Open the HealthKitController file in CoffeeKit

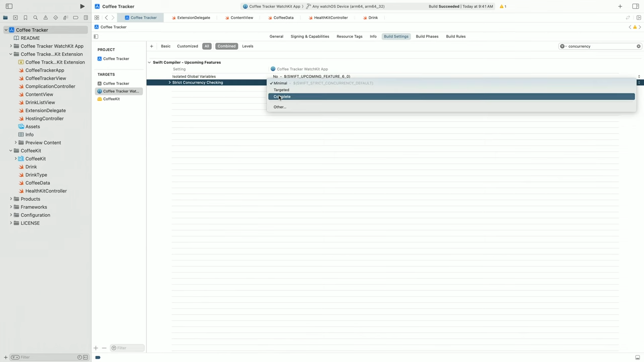[x=46, y=191]
